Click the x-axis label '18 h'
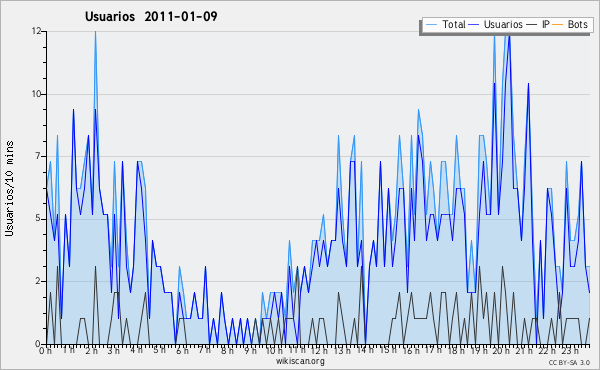This screenshot has height=370, width=600. pos(456,351)
